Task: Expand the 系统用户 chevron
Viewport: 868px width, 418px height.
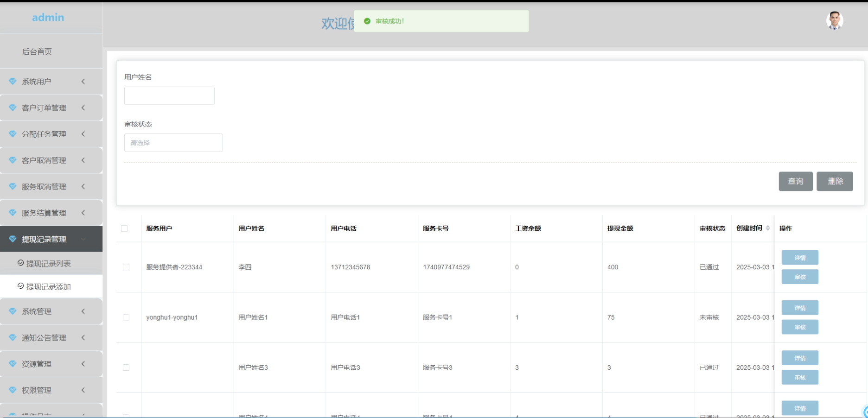Action: click(x=83, y=82)
